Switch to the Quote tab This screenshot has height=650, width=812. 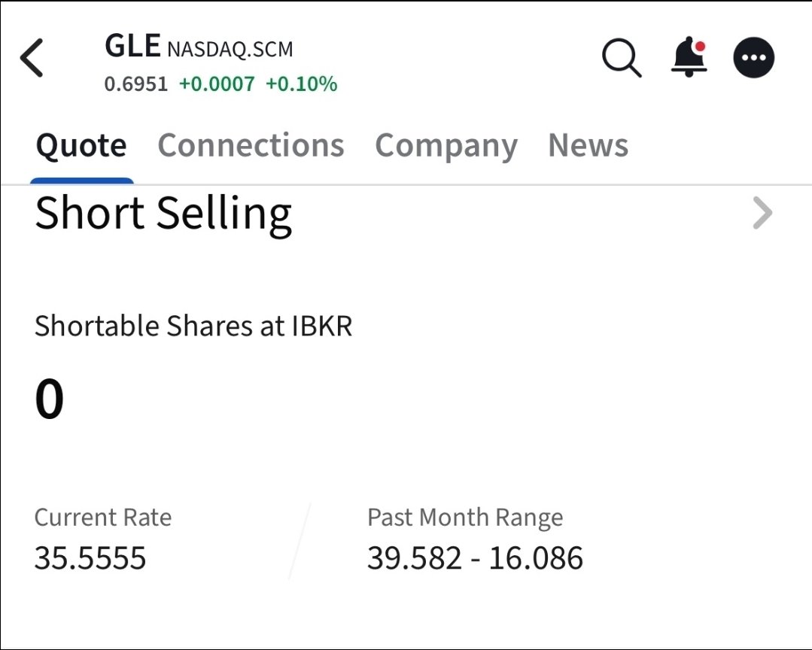click(x=81, y=145)
